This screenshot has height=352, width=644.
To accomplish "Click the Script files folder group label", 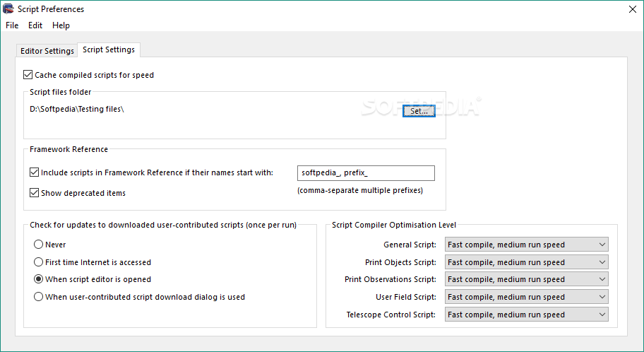I will coord(61,92).
